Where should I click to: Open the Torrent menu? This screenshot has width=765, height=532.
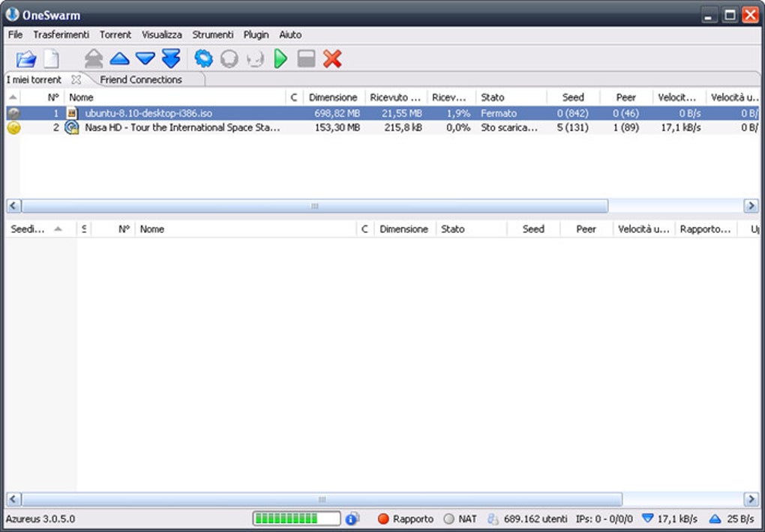(x=115, y=34)
